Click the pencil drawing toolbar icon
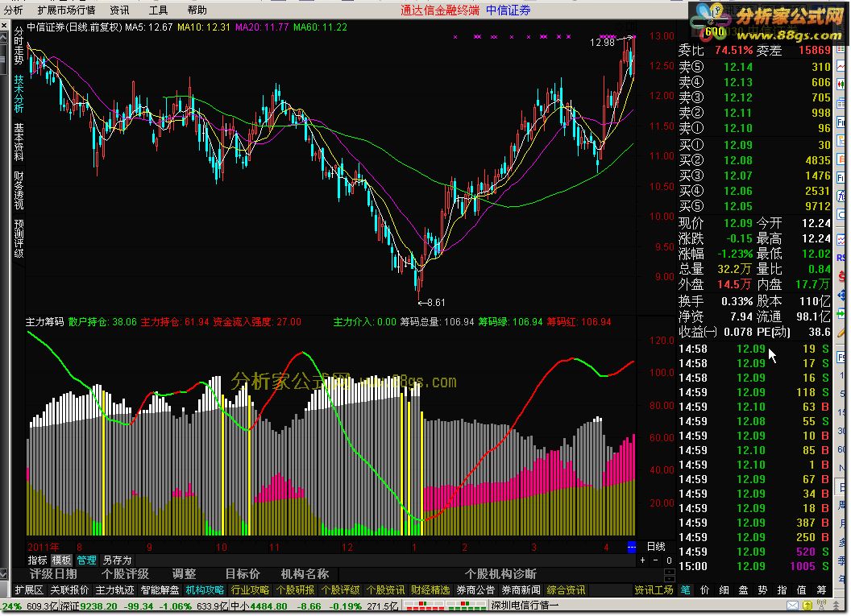 pos(842,331)
